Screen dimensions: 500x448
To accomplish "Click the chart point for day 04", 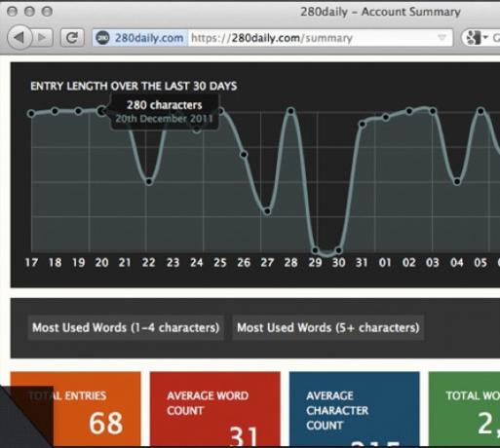I will pos(457,181).
